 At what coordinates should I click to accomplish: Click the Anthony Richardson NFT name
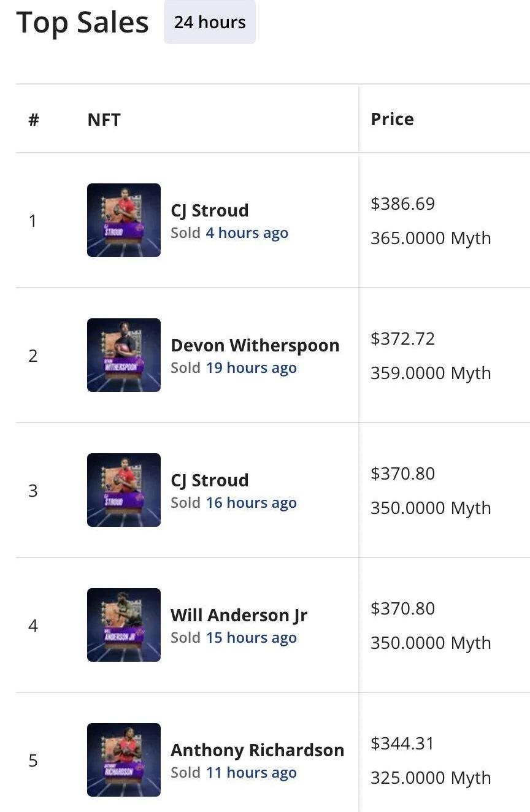257,750
